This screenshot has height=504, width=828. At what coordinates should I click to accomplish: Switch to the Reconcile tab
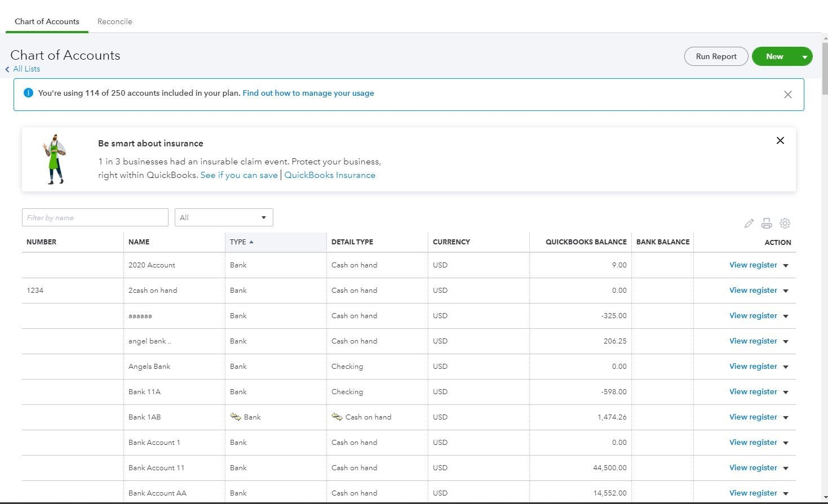114,21
